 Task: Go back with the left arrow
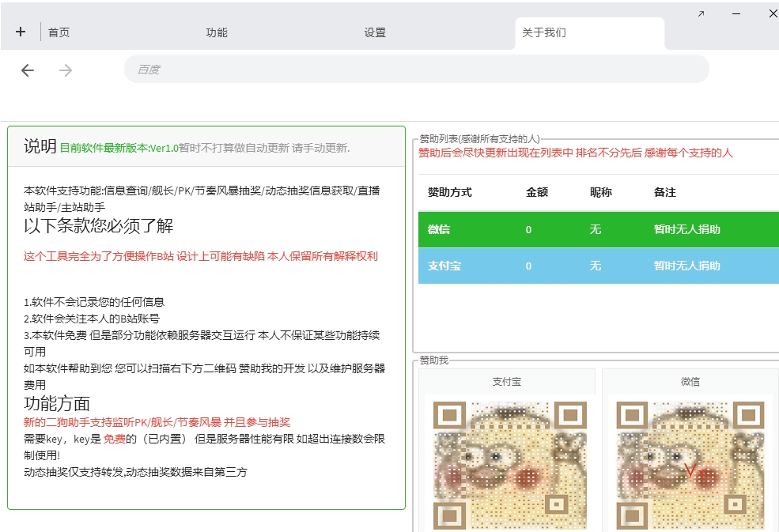point(28,70)
